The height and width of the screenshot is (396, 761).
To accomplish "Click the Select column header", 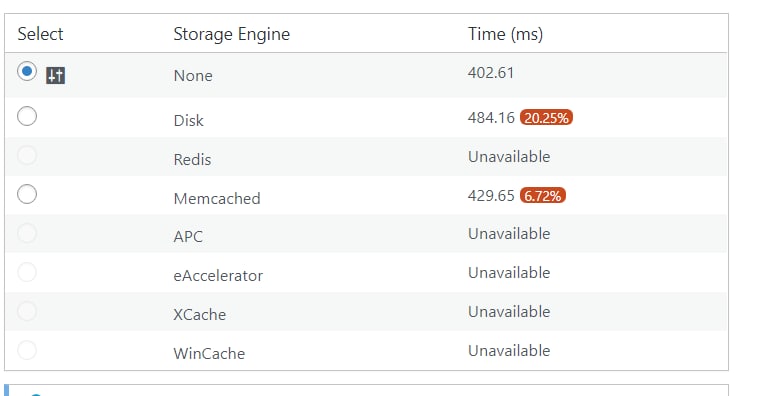I will (40, 34).
